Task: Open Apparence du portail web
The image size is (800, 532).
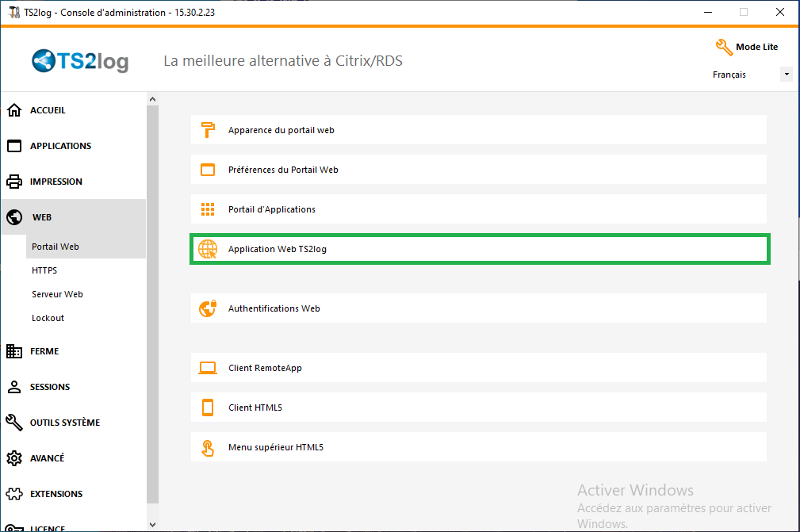Action: coord(479,130)
